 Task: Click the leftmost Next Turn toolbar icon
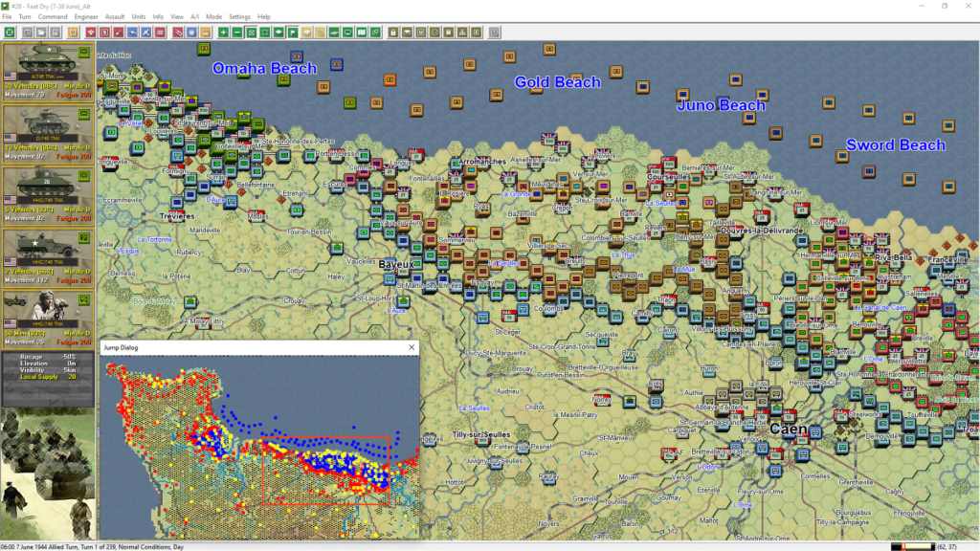coord(10,33)
